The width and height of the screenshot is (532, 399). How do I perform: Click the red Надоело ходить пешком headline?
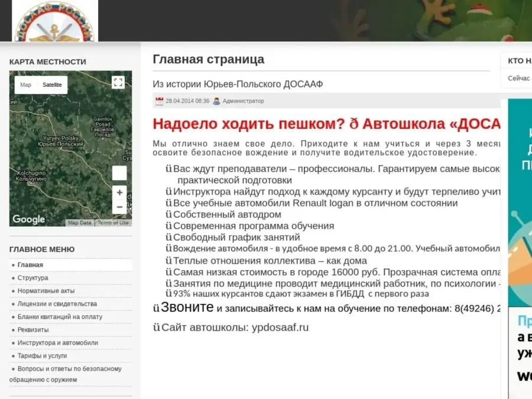click(x=326, y=124)
